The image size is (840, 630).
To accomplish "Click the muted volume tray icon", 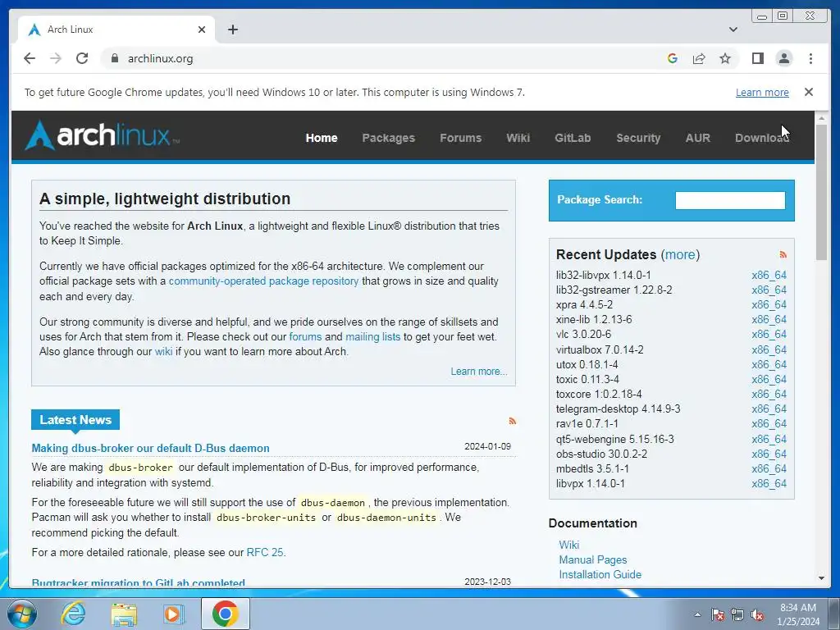I will [x=757, y=614].
